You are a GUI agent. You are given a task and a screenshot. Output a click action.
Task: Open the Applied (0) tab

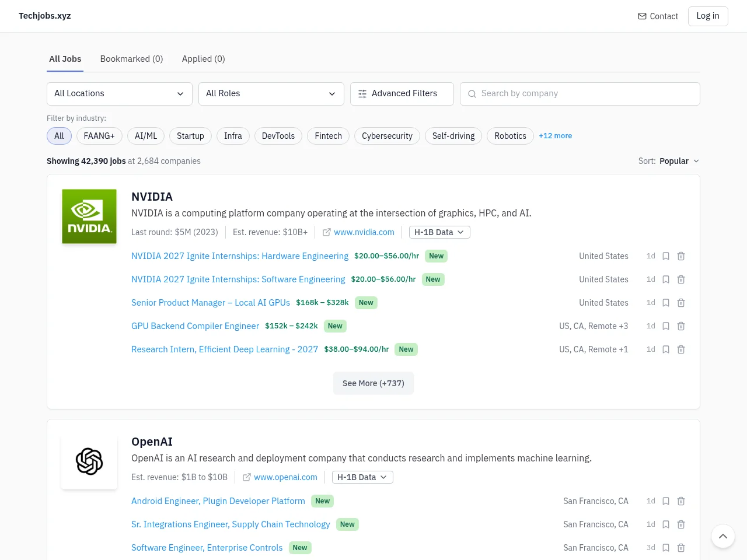[x=203, y=59]
